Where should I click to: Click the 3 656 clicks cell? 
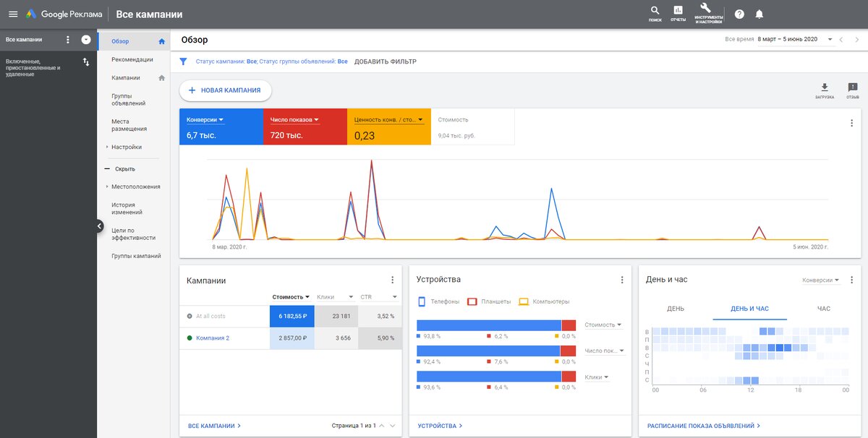(336, 338)
